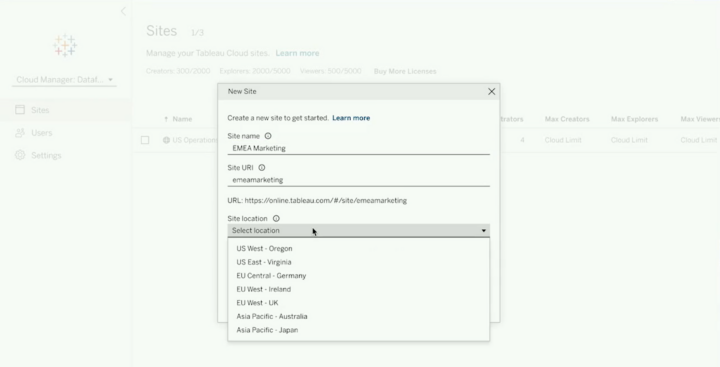This screenshot has width=720, height=367.
Task: Close the New Site dialog
Action: click(x=491, y=91)
